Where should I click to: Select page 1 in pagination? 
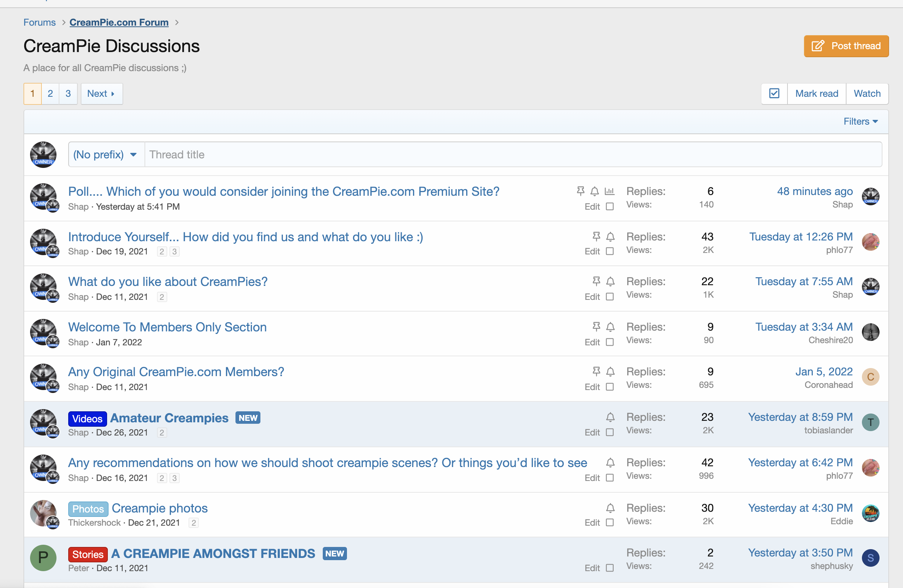pos(33,93)
